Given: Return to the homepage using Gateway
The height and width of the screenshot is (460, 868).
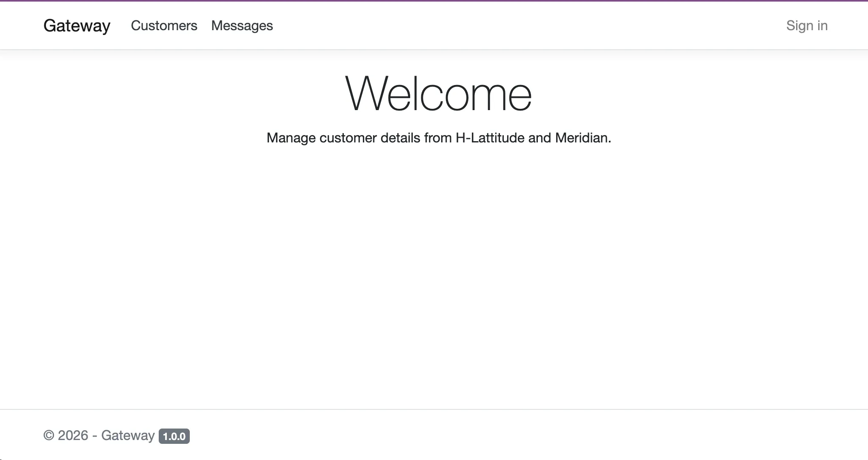Looking at the screenshot, I should 77,26.
